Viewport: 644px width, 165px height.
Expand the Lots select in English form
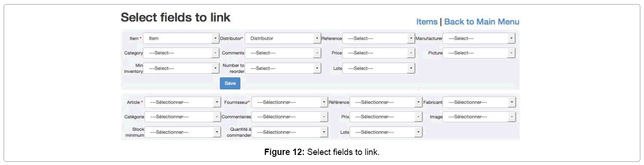[x=379, y=68]
